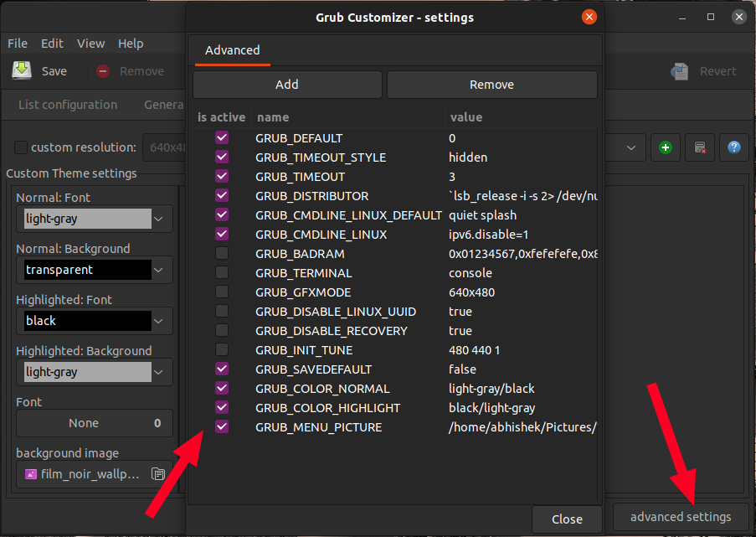Click the red Remove toolbar icon
Viewport: 756px width, 537px height.
coord(103,71)
